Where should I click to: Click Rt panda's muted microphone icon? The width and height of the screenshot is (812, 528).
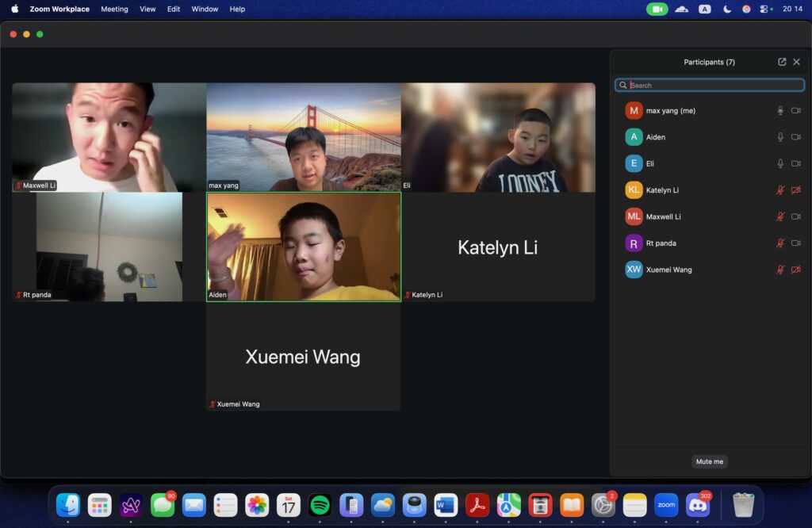tap(780, 243)
